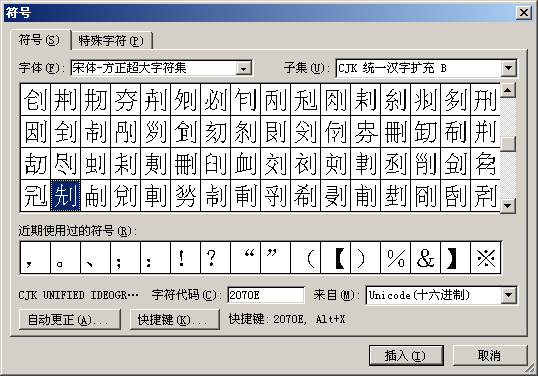Select the last character in the grid's bottom row

[x=485, y=196]
